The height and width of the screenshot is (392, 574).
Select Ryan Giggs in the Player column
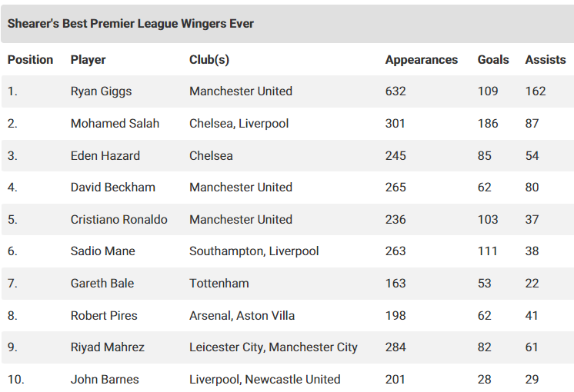[101, 91]
